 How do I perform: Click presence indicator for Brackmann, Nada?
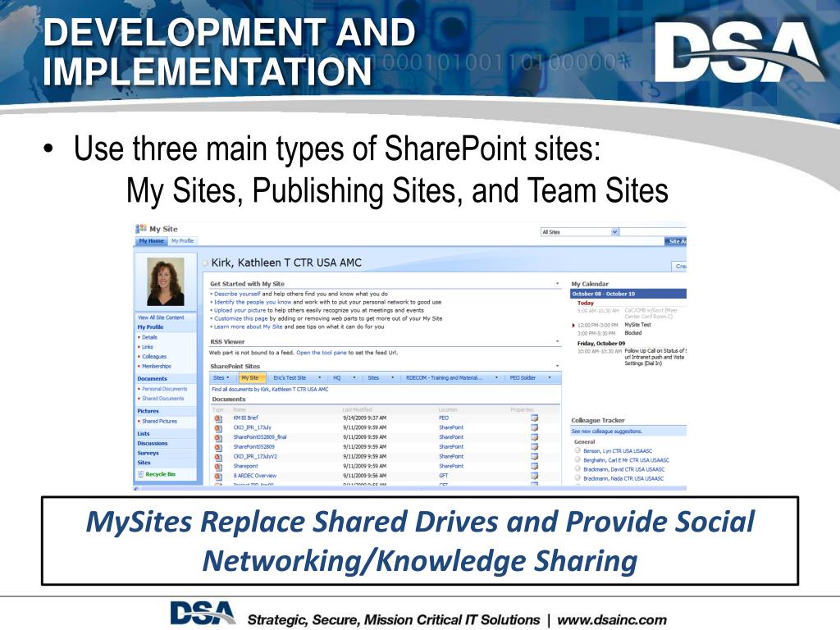(x=577, y=478)
